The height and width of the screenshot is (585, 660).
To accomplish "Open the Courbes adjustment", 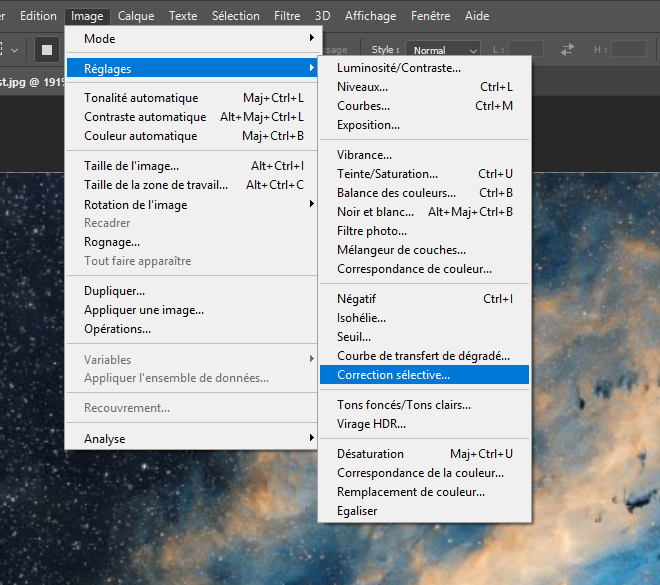I will tap(424, 106).
